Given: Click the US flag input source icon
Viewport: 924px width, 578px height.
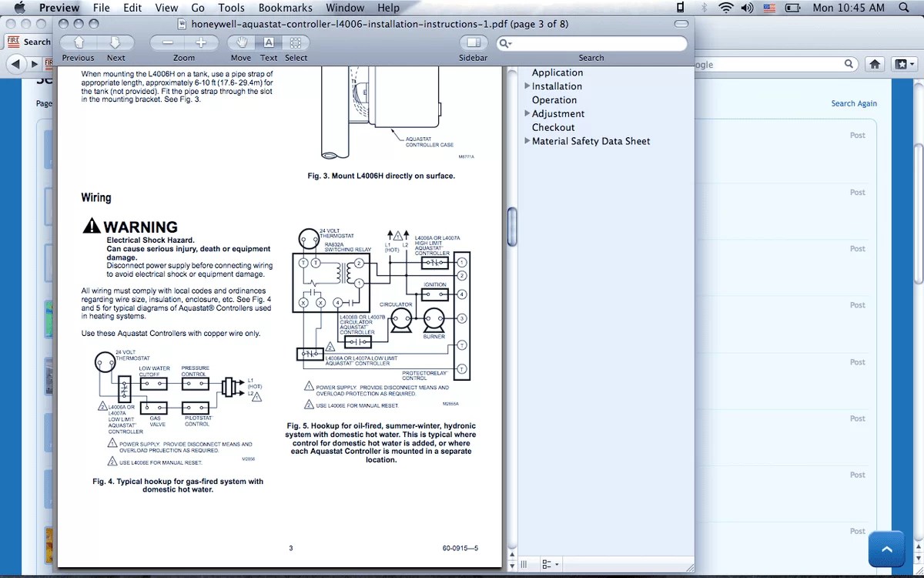Looking at the screenshot, I should tap(769, 8).
